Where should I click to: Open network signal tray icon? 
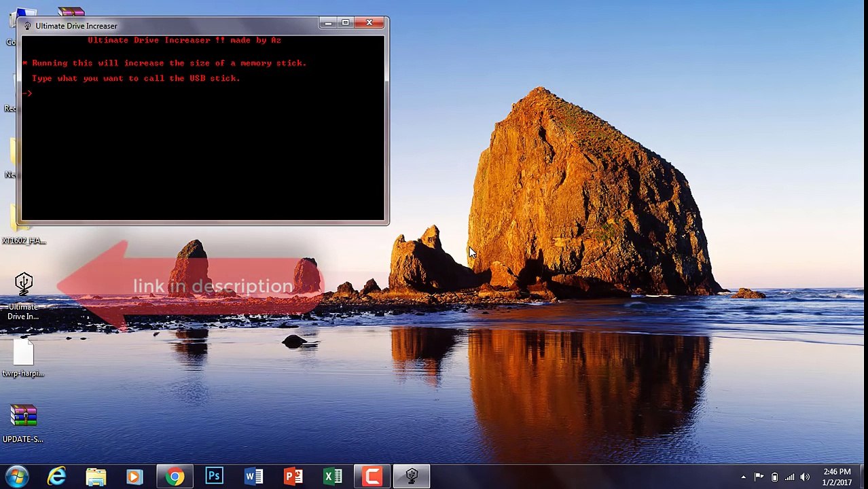[x=789, y=477]
